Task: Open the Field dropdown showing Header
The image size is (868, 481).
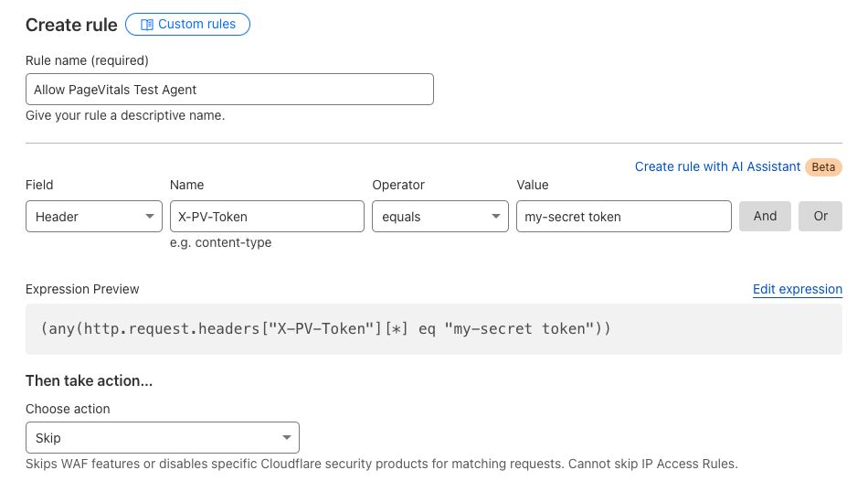Action: (x=94, y=216)
